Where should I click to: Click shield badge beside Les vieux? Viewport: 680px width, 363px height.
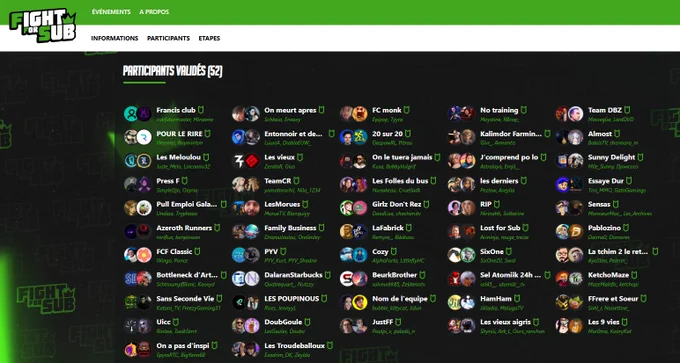pyautogui.click(x=300, y=157)
